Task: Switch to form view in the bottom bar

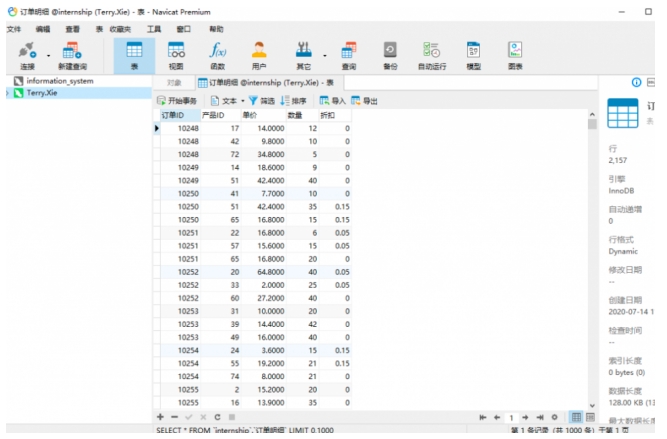Action: coord(591,416)
